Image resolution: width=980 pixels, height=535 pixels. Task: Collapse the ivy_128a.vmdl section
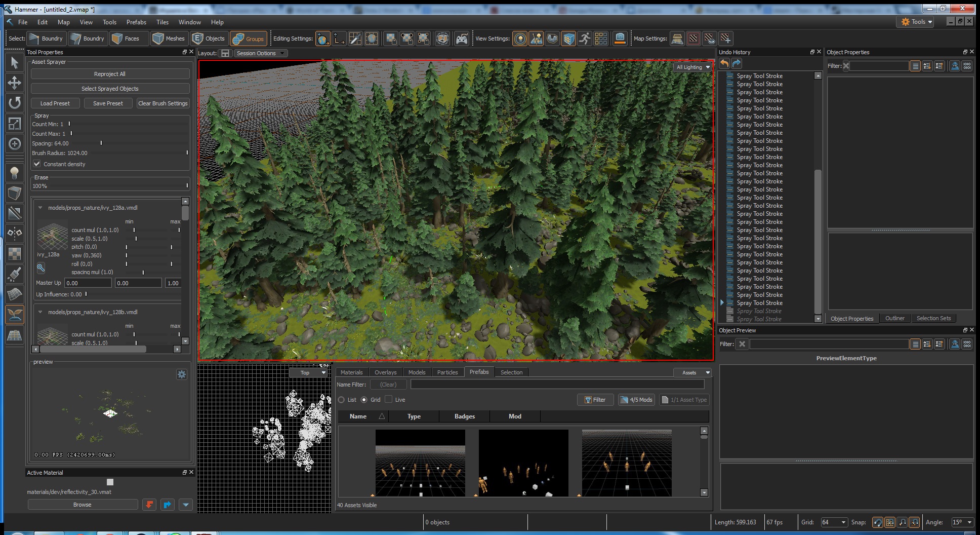(40, 208)
